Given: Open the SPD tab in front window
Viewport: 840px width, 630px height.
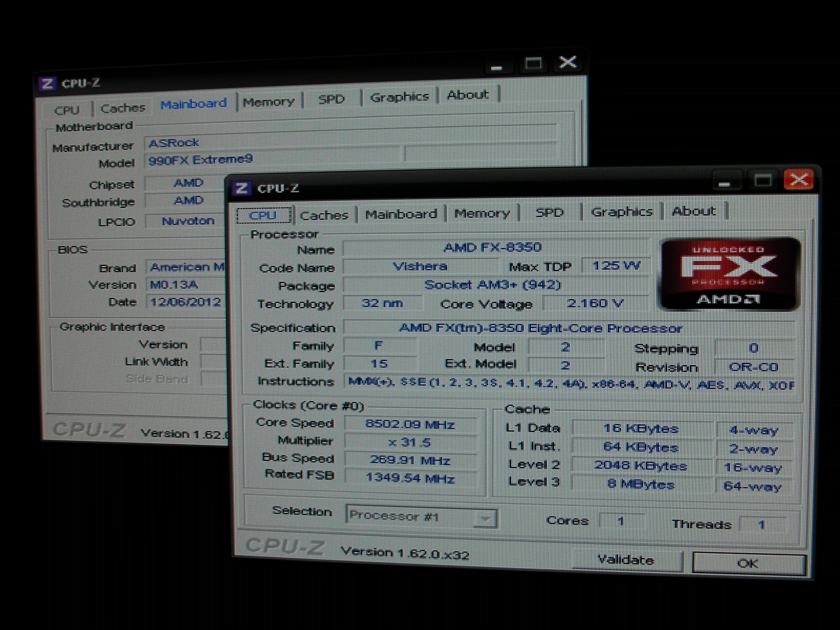Looking at the screenshot, I should coord(549,213).
